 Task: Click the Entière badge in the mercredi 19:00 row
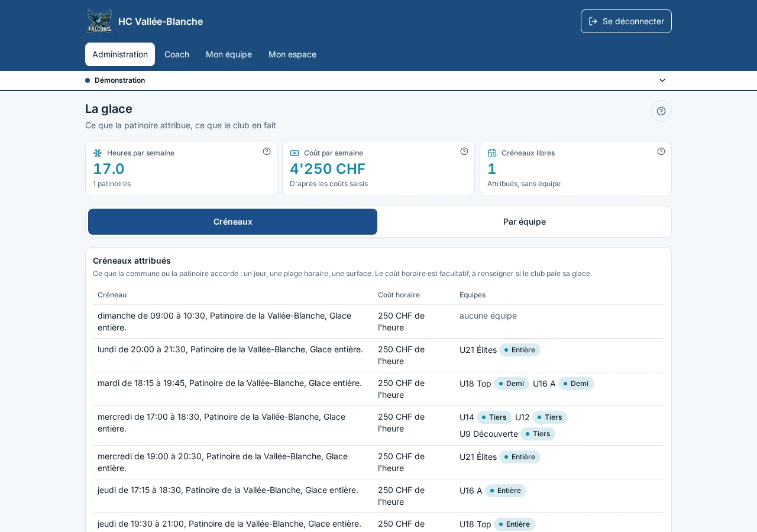(x=520, y=457)
